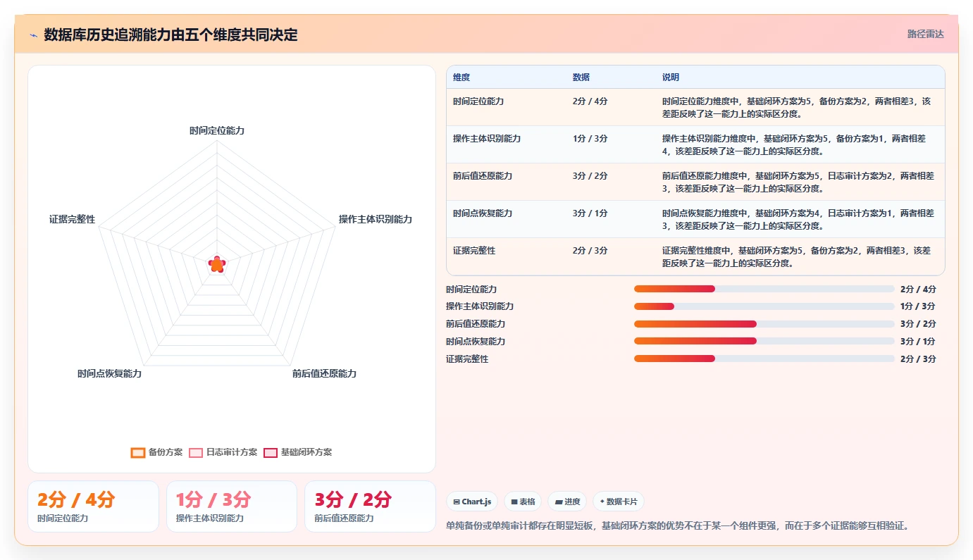
Task: Click radar axis label 时间点恢复能力
Action: point(109,373)
